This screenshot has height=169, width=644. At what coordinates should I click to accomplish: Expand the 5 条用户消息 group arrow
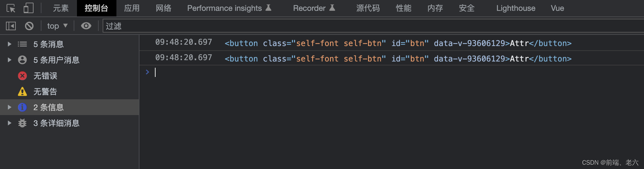coord(10,60)
